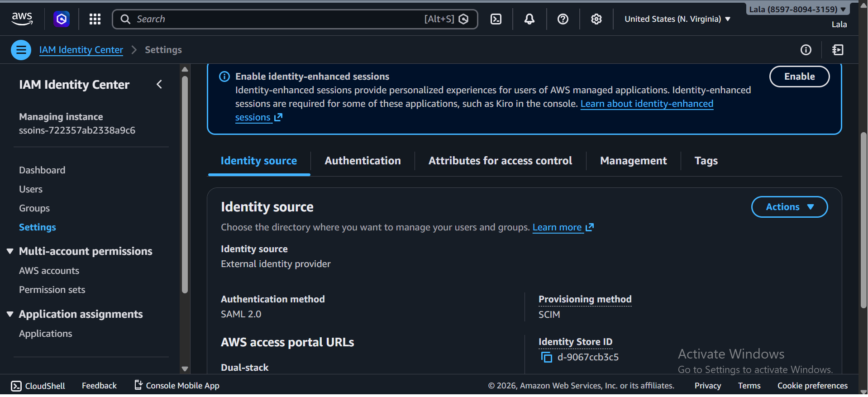This screenshot has height=397, width=868.
Task: Collapse the IAM Identity Center sidebar arrow
Action: tap(159, 84)
